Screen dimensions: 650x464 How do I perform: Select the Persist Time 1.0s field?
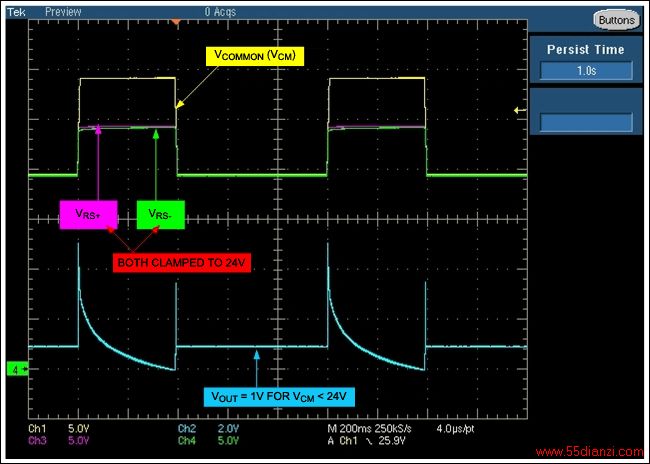[x=586, y=70]
